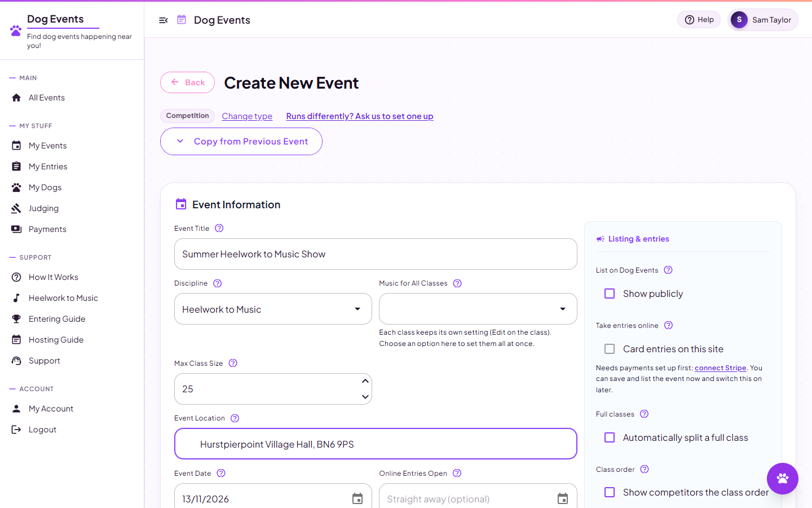Open the Discipline help tooltip icon

coord(218,283)
